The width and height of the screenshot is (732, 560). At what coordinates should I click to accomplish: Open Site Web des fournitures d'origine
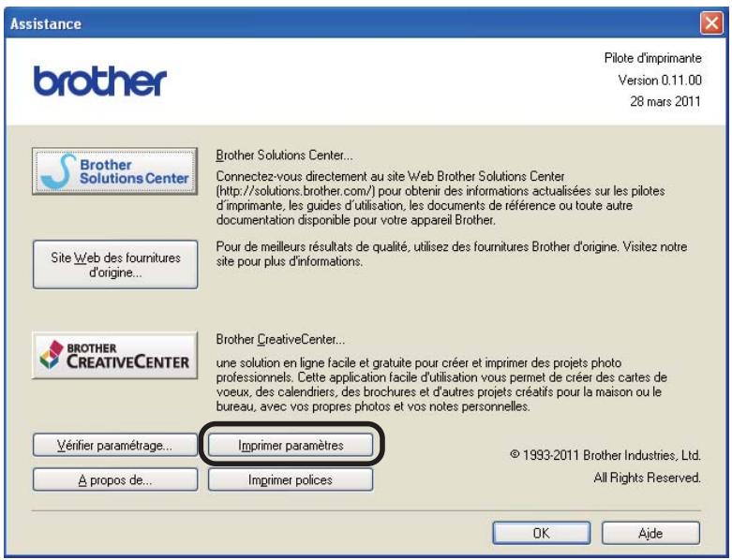[x=115, y=264]
